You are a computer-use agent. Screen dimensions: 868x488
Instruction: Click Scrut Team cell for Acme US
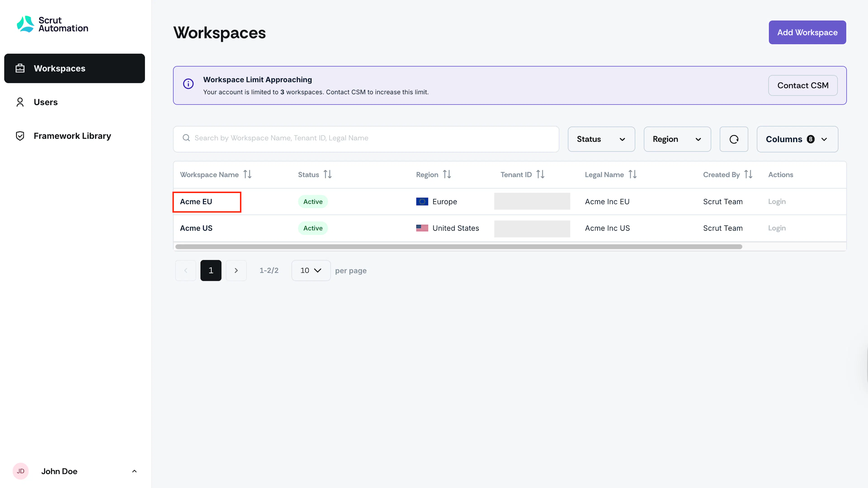click(x=722, y=228)
